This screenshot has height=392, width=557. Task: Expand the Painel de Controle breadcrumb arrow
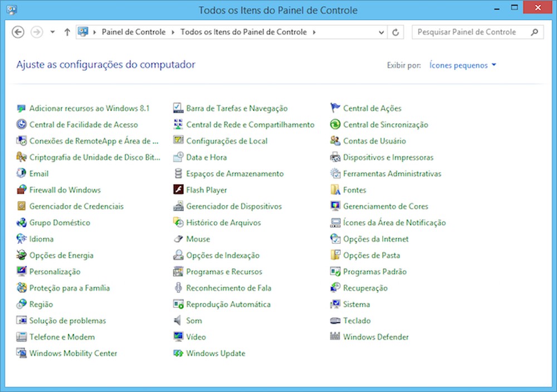173,32
